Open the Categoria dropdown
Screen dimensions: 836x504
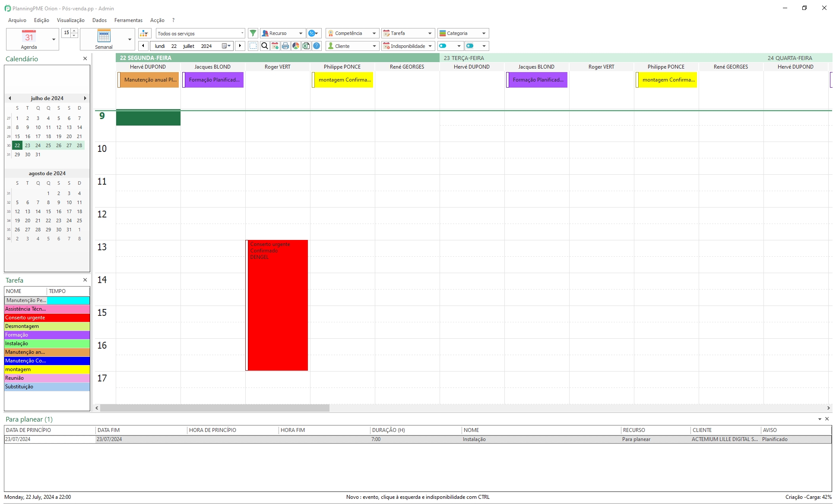coord(463,33)
